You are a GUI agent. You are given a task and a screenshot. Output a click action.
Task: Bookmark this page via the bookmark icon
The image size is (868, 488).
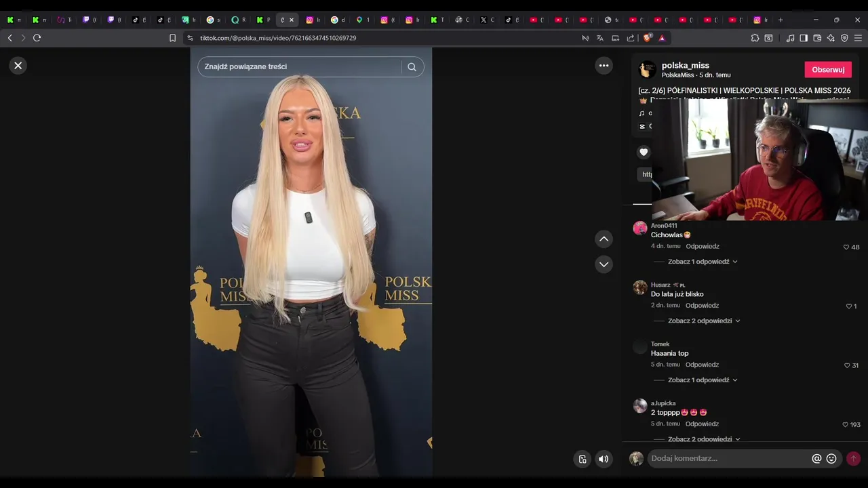pos(172,38)
